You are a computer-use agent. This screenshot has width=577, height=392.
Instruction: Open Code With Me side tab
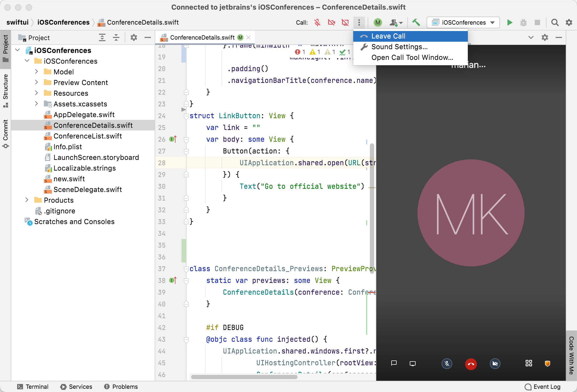pyautogui.click(x=571, y=356)
